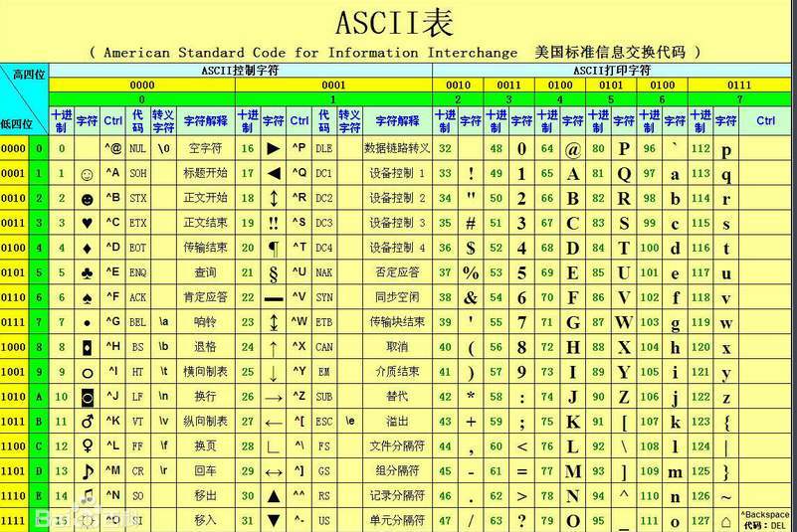Click the '空字符' description cell
This screenshot has width=797, height=532.
(205, 148)
